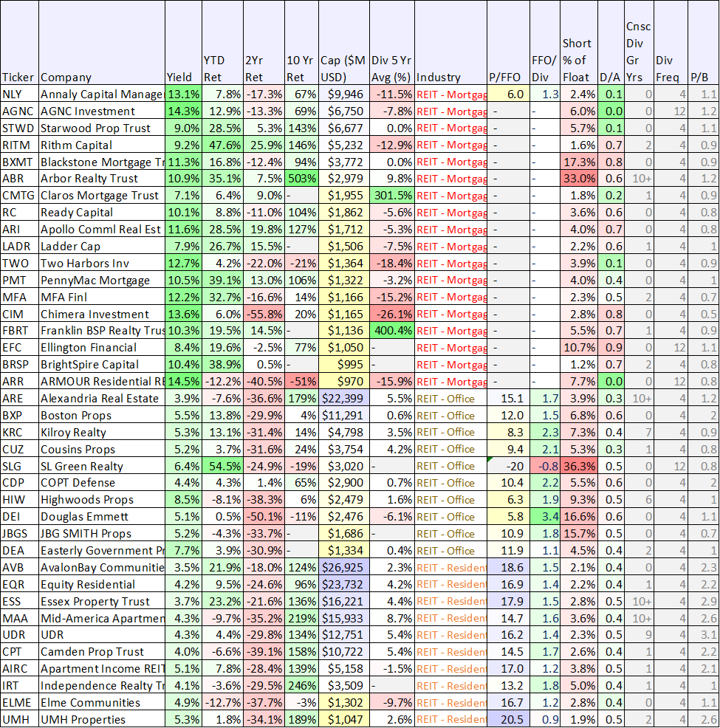Click Equity Residential company cell
The width and height of the screenshot is (720, 728).
pos(102,585)
